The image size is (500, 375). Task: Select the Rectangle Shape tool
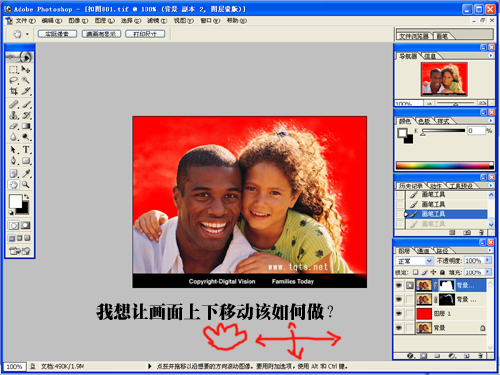click(26, 161)
